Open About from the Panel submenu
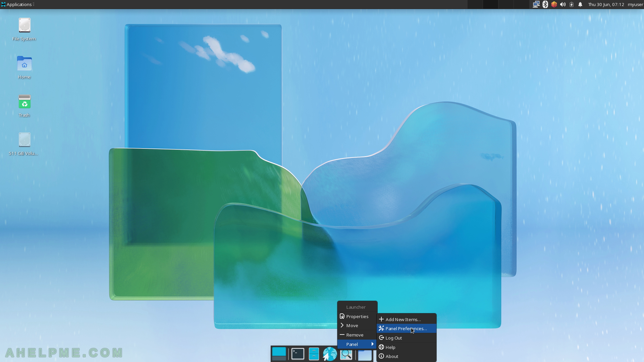 click(407, 356)
